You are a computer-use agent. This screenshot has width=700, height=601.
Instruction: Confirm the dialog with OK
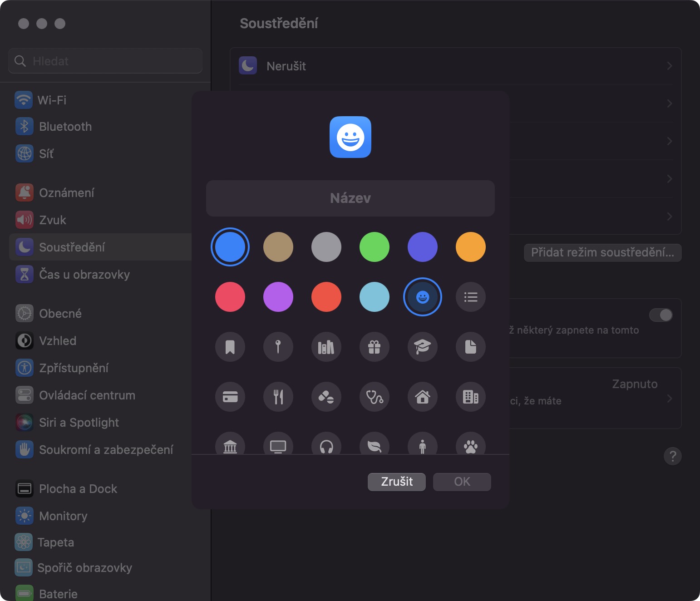point(462,482)
